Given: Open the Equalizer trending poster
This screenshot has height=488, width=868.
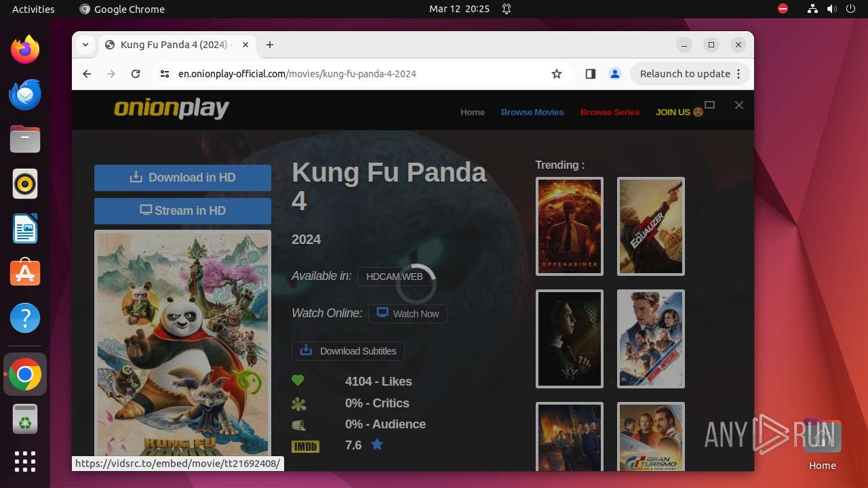Looking at the screenshot, I should click(651, 226).
